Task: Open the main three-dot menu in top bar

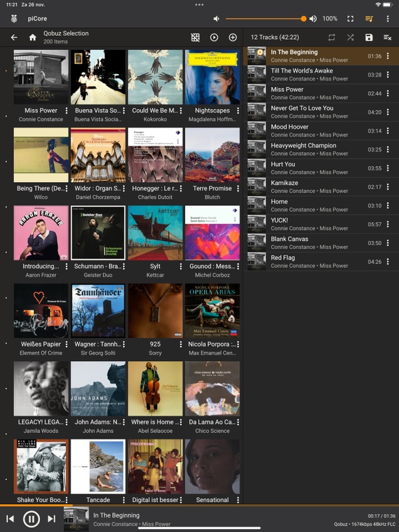Action: pos(388,19)
